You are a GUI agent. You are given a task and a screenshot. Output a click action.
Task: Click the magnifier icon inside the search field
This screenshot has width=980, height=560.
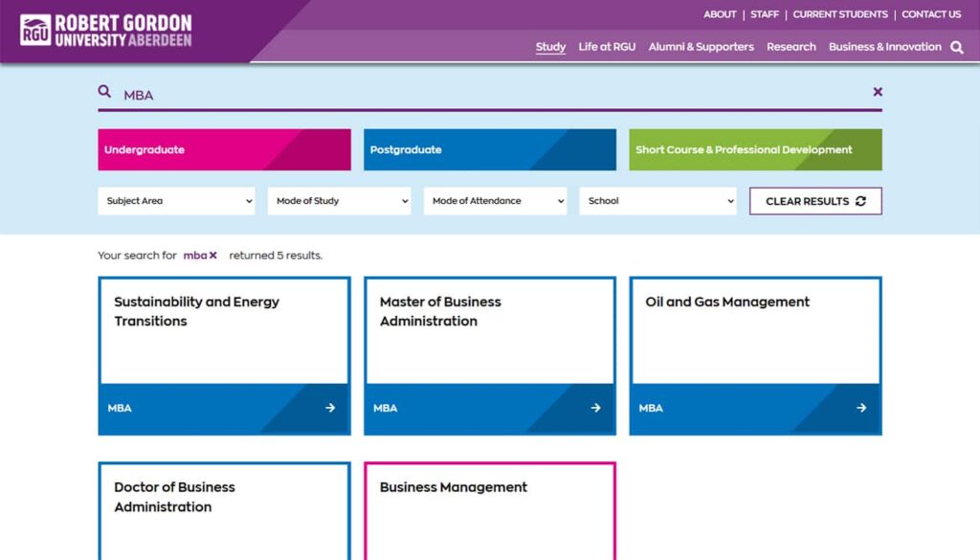(104, 92)
